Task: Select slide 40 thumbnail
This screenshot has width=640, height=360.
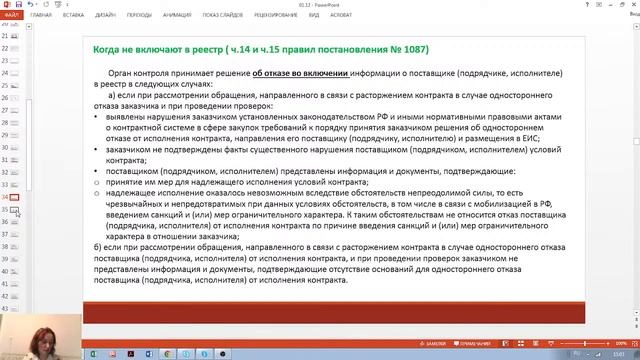Action: tap(14, 271)
